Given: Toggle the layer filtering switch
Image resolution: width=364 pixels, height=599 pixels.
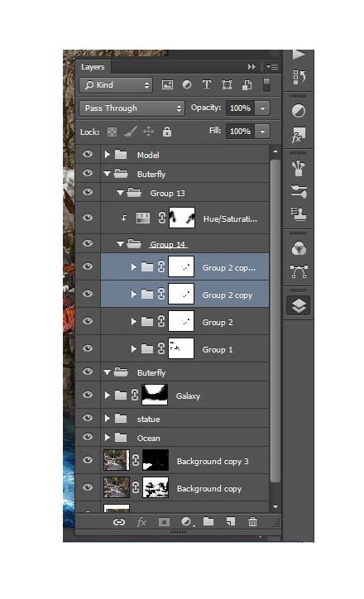Looking at the screenshot, I should [266, 85].
